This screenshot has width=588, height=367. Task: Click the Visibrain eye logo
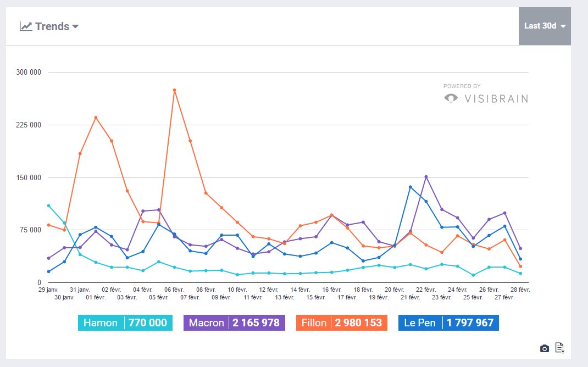point(451,98)
